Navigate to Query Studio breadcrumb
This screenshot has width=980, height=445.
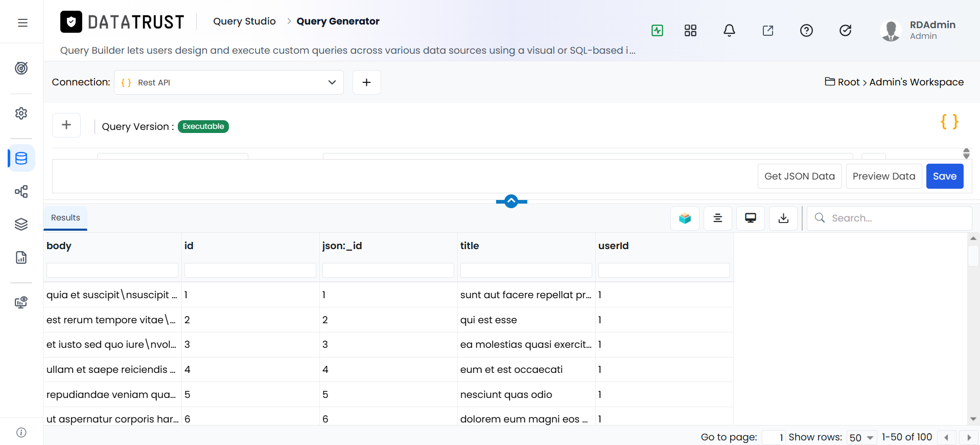pyautogui.click(x=244, y=21)
